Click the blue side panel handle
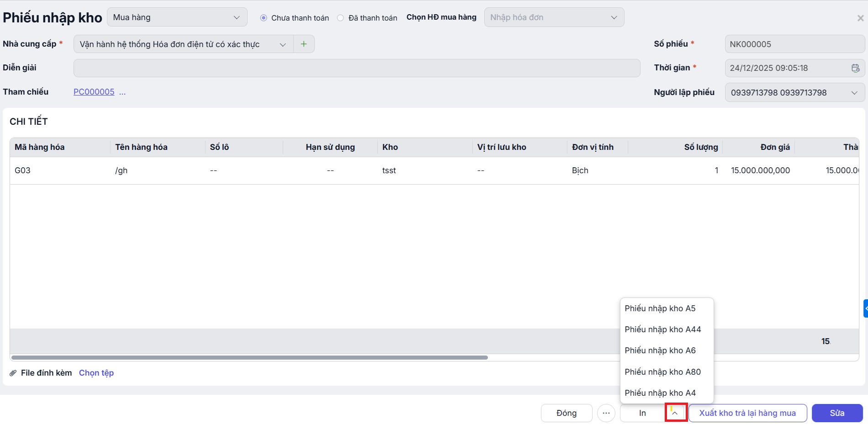868x430 pixels. tap(865, 308)
